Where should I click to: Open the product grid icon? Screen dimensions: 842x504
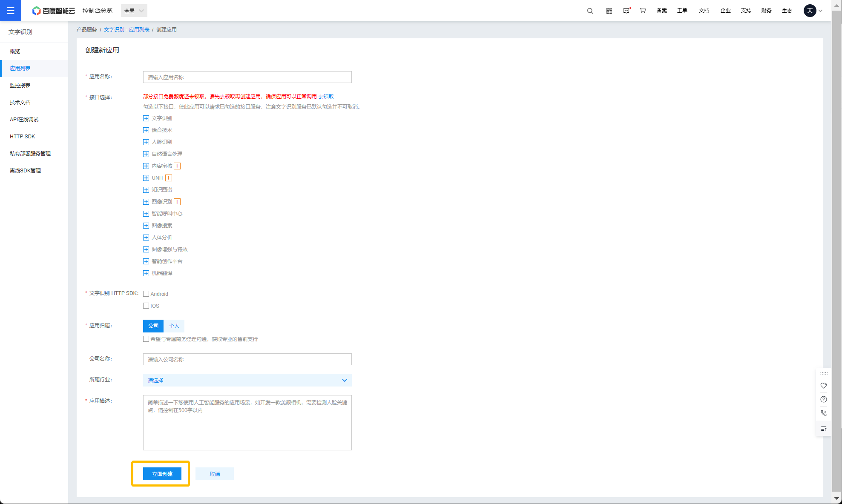click(609, 11)
